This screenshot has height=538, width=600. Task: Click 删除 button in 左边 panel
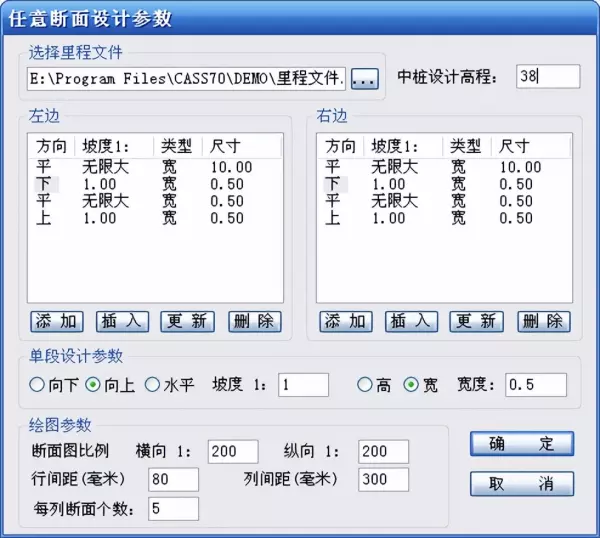pyautogui.click(x=254, y=321)
